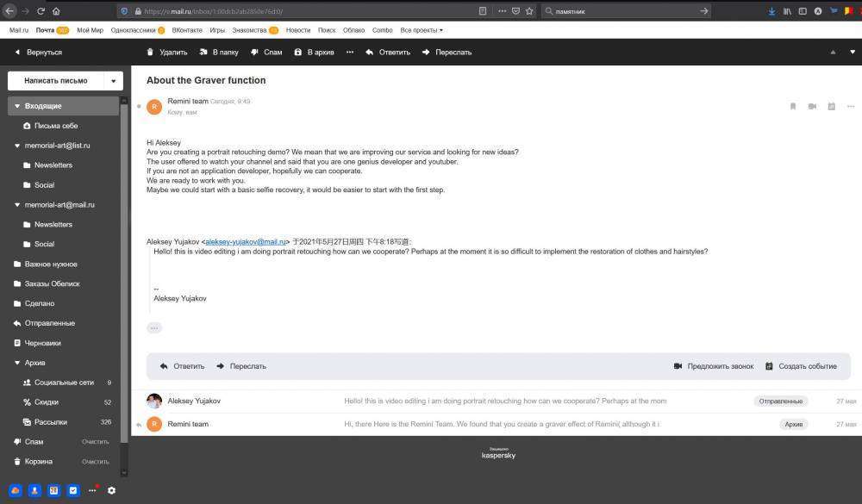This screenshot has width=862, height=504.
Task: Open the tasks checkmark app icon
Action: click(73, 490)
